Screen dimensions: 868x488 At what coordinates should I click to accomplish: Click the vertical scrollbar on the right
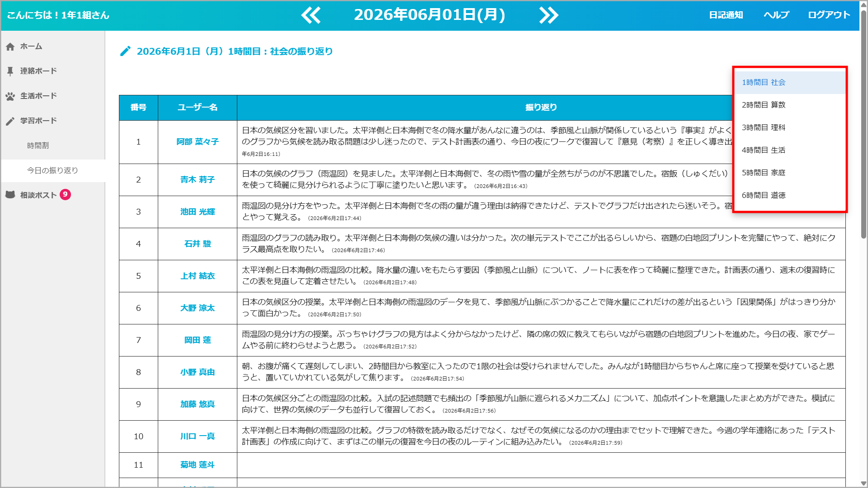[863, 124]
